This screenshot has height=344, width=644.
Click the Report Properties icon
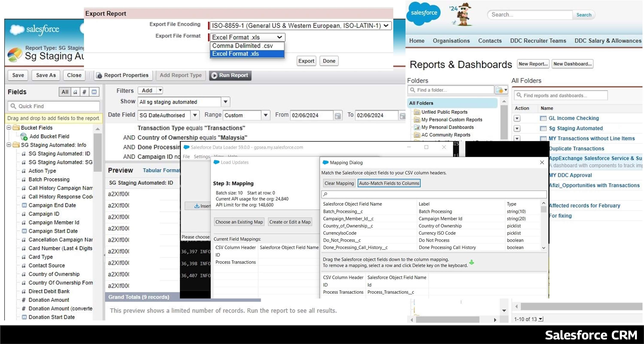[x=100, y=75]
